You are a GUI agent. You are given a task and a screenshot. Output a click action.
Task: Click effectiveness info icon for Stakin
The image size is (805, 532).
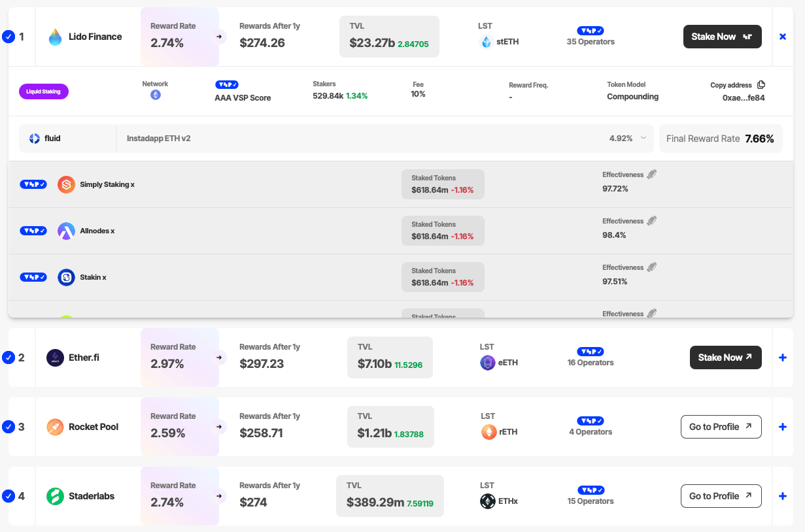tap(651, 267)
